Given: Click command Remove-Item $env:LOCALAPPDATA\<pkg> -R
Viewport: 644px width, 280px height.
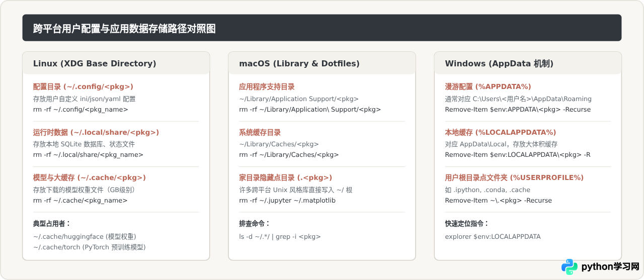Looking at the screenshot, I should coord(518,154).
